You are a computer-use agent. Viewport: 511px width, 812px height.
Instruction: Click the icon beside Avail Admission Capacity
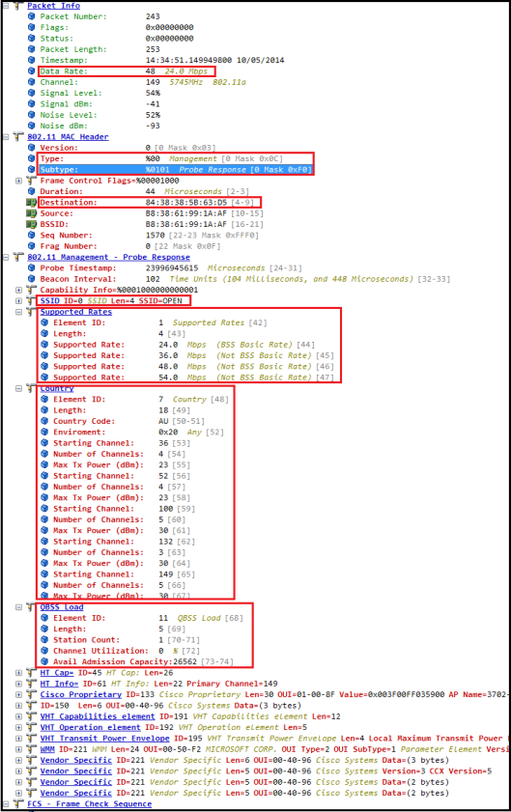[x=44, y=661]
